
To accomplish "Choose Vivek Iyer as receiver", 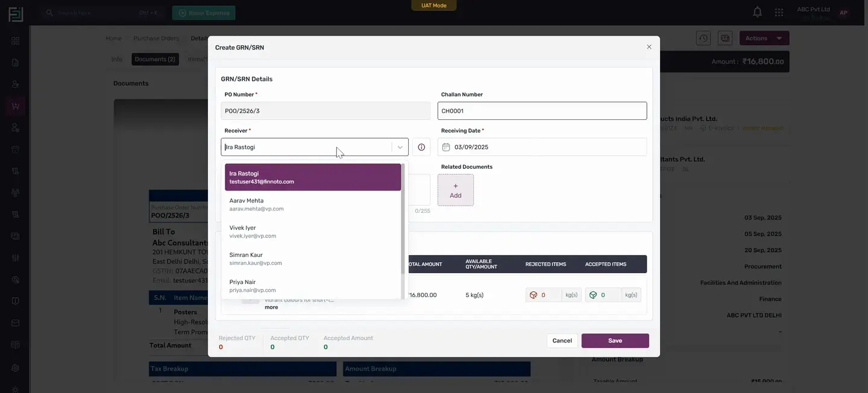I will pos(313,231).
